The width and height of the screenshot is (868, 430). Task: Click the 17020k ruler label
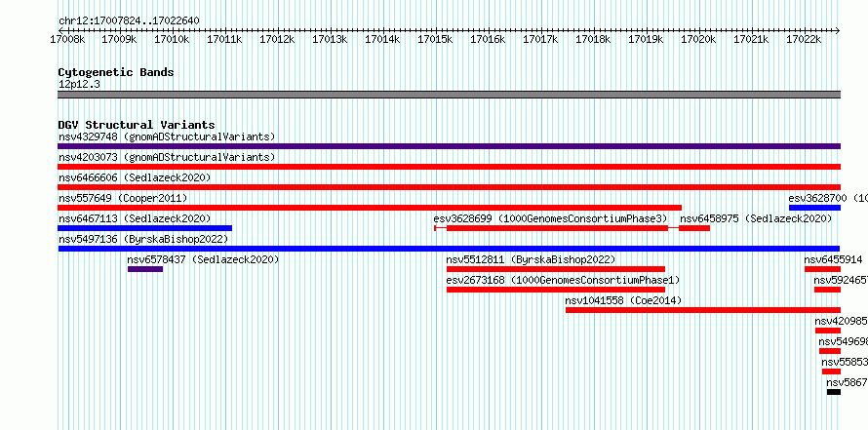click(x=698, y=39)
